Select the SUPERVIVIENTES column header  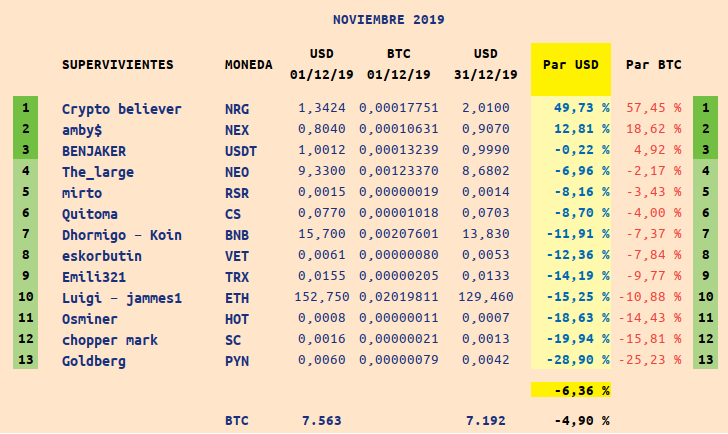click(118, 65)
